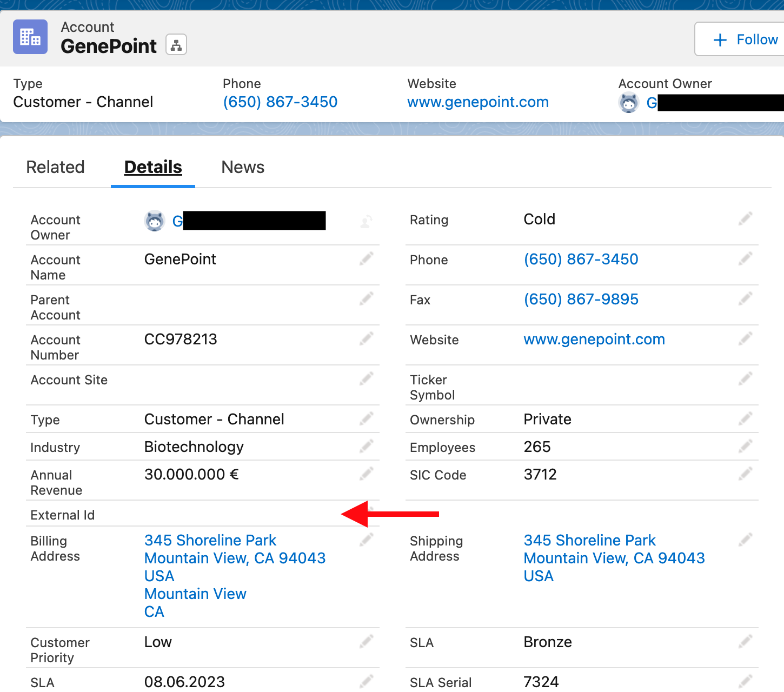Click the Account Owner avatar
The height and width of the screenshot is (692, 784).
tap(155, 221)
